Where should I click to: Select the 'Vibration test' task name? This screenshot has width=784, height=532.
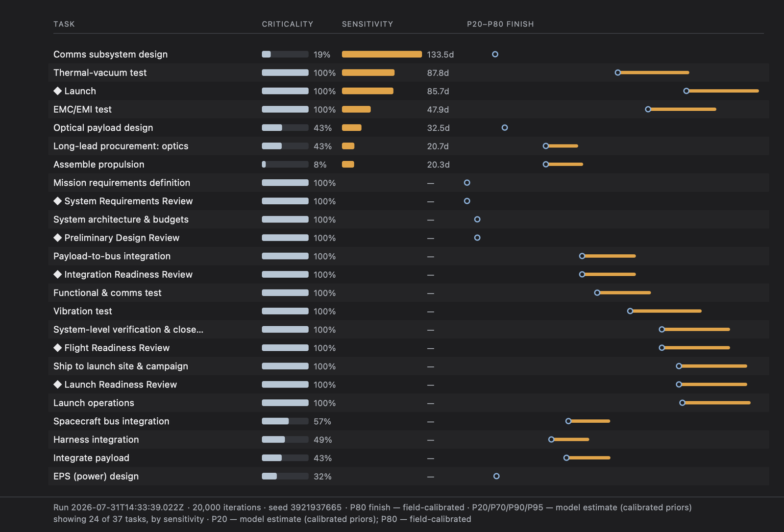(x=83, y=311)
